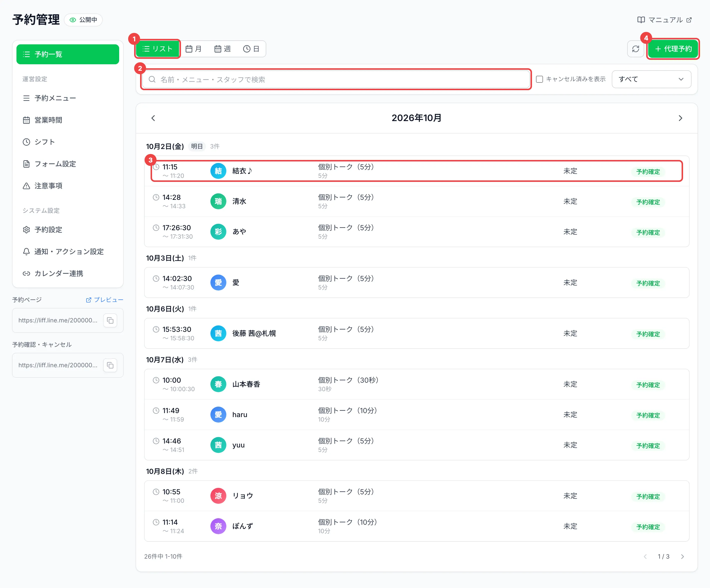Click the avatar of ぽんず
The height and width of the screenshot is (588, 710).
pyautogui.click(x=218, y=526)
